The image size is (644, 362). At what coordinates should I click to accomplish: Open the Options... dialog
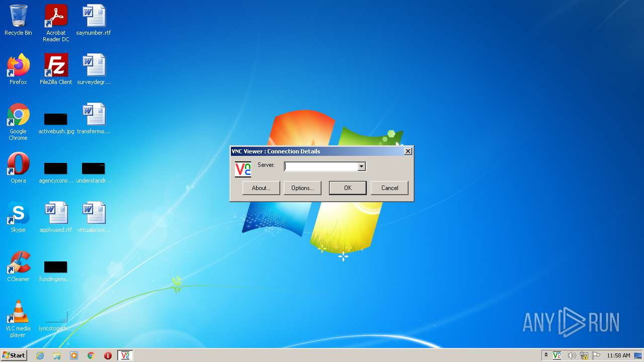tap(302, 188)
